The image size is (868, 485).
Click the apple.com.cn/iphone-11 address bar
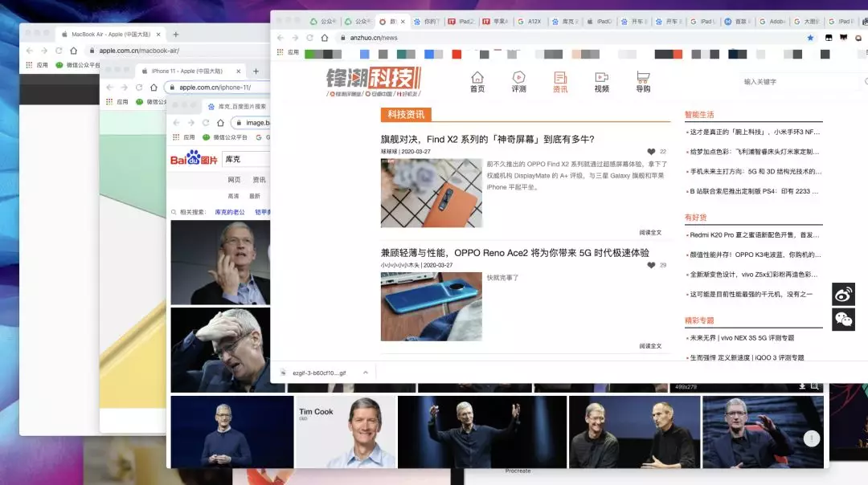click(219, 88)
